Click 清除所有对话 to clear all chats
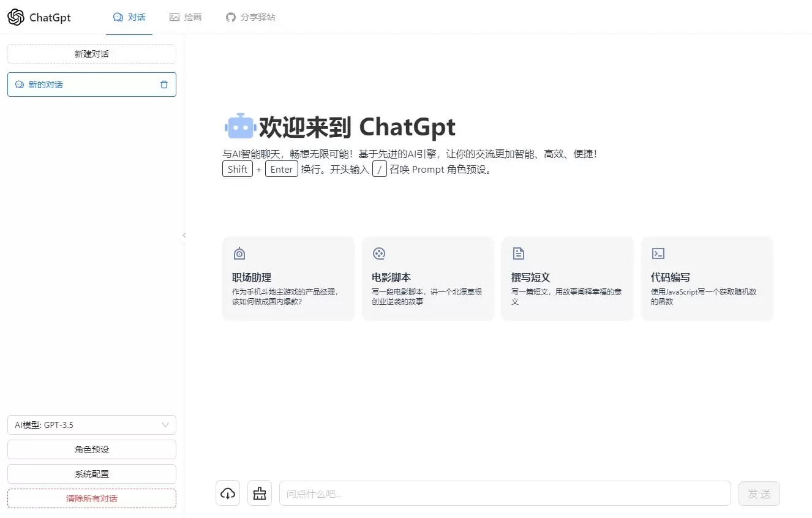Viewport: 812px width, 518px height. tap(92, 498)
